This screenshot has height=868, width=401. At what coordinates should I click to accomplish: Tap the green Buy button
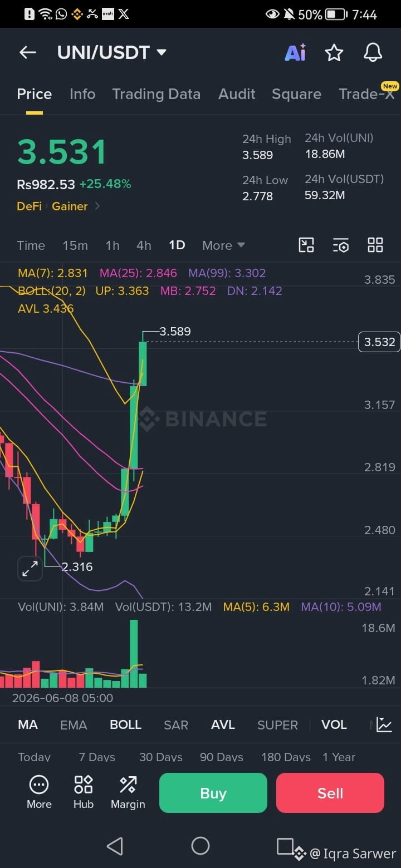click(x=213, y=793)
